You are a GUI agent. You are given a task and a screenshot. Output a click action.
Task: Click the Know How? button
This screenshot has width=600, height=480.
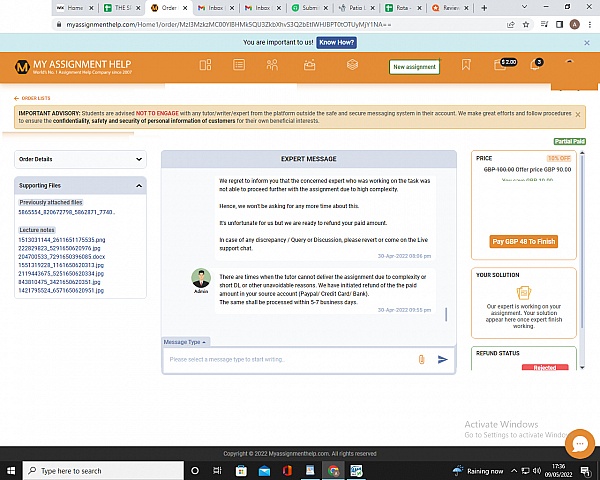[336, 43]
